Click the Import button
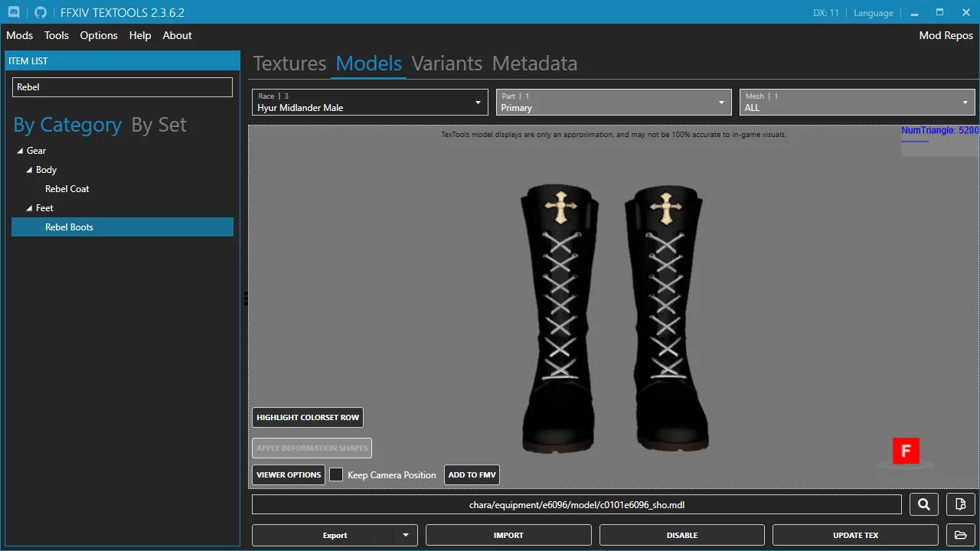Viewport: 980px width, 551px height. click(x=508, y=535)
